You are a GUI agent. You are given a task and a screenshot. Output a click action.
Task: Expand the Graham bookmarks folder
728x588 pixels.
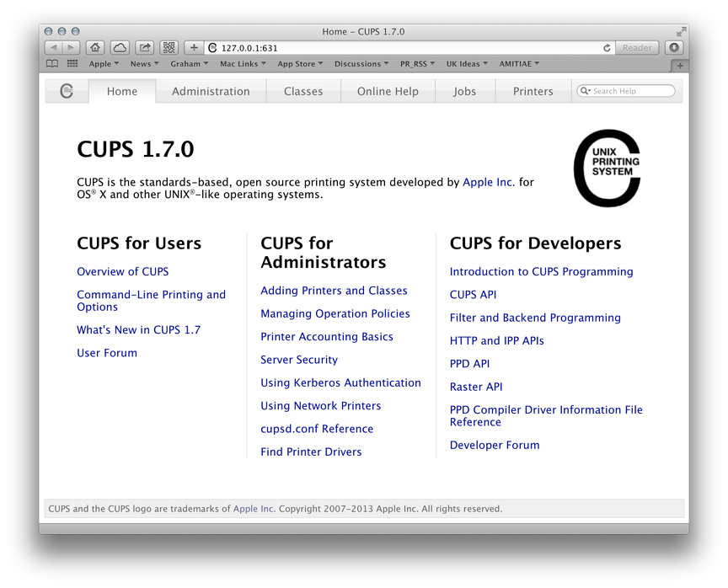pyautogui.click(x=189, y=64)
